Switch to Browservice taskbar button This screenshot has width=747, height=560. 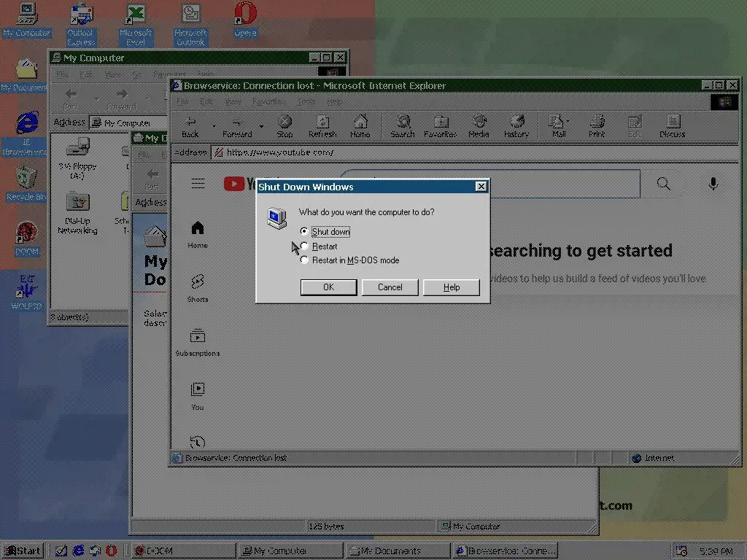coord(504,551)
